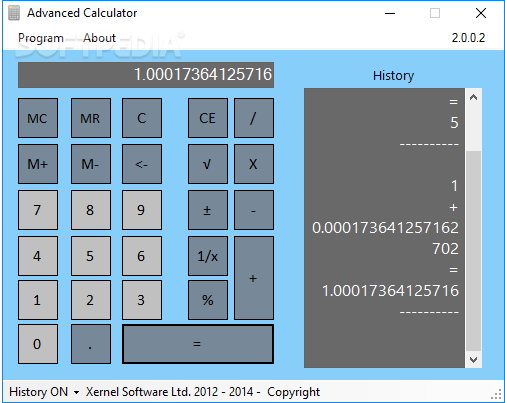Viewport: 505px width, 403px height.
Task: Recall memory with the MR button
Action: pyautogui.click(x=91, y=118)
